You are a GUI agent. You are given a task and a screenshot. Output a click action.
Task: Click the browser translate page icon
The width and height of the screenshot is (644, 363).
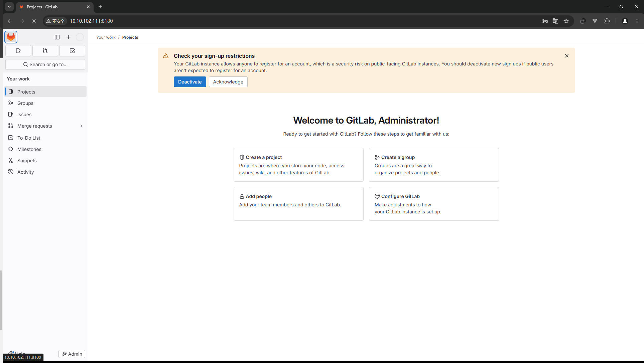tap(555, 21)
